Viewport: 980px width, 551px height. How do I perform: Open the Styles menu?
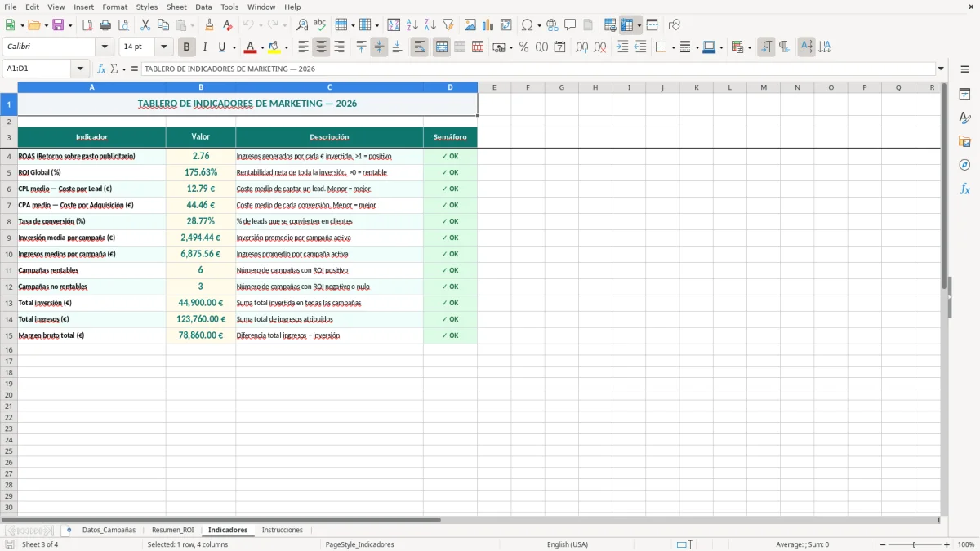click(147, 7)
